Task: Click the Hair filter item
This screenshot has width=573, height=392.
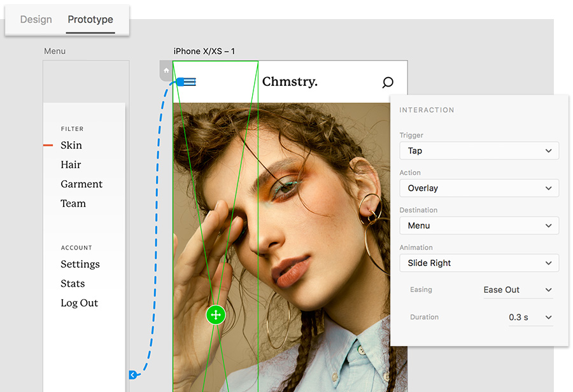Action: [71, 165]
